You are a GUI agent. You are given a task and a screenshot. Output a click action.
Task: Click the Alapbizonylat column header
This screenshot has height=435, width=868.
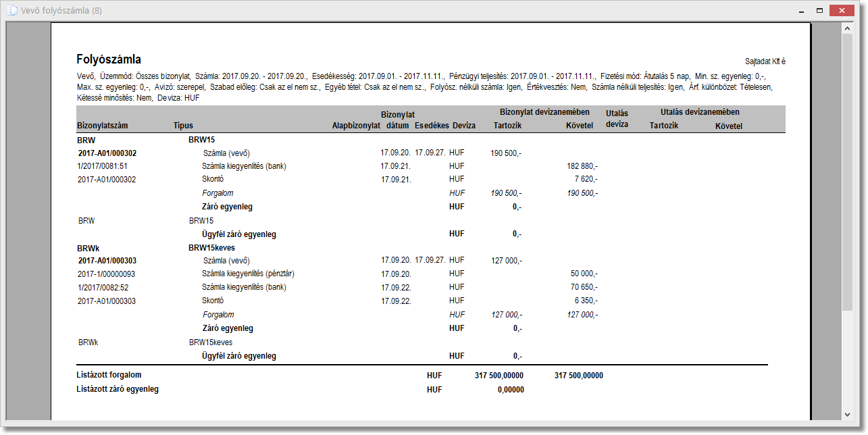point(356,126)
